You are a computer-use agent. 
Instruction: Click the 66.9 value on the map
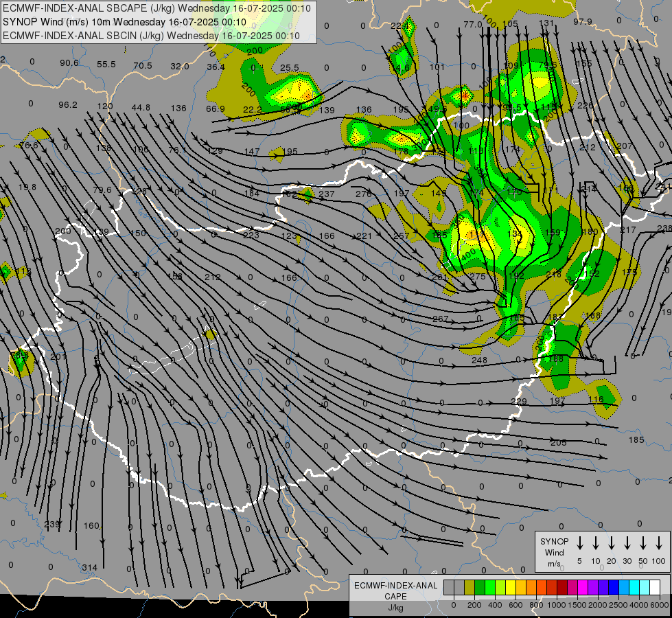[215, 109]
